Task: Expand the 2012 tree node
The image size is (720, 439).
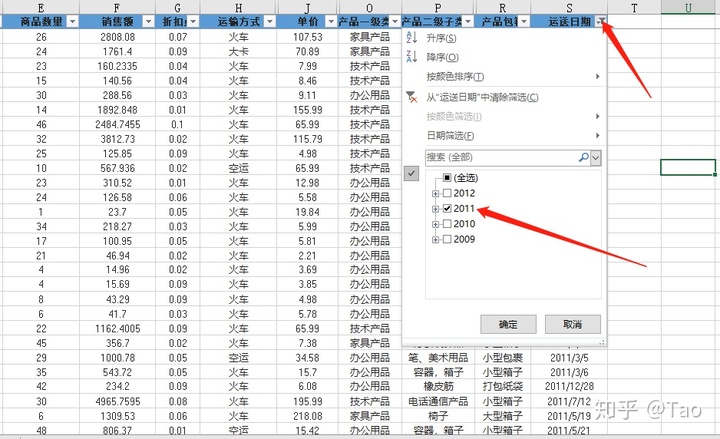Action: pyautogui.click(x=435, y=193)
